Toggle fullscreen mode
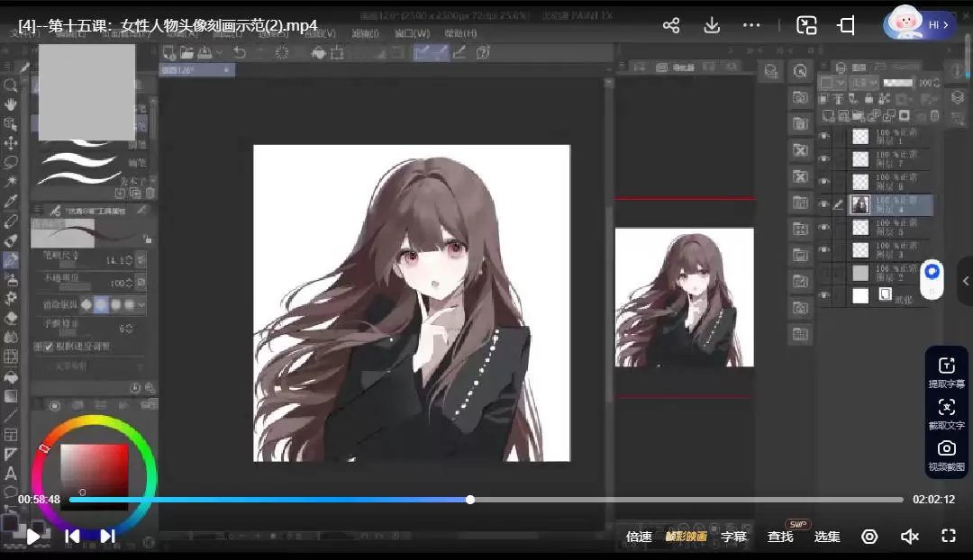The image size is (973, 560). tap(948, 537)
